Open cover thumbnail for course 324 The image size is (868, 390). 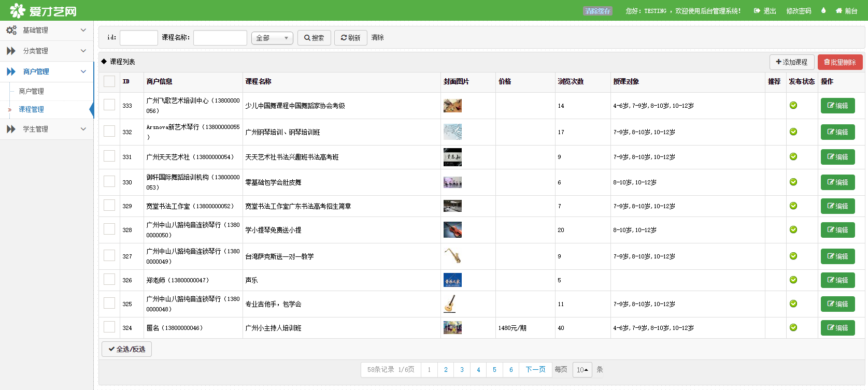(452, 327)
